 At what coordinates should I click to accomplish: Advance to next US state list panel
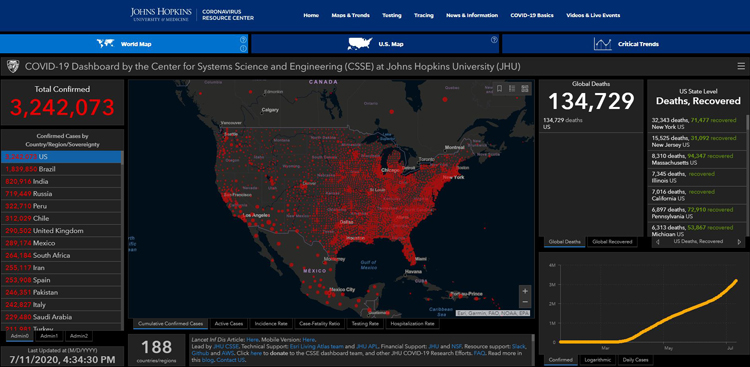pyautogui.click(x=739, y=242)
